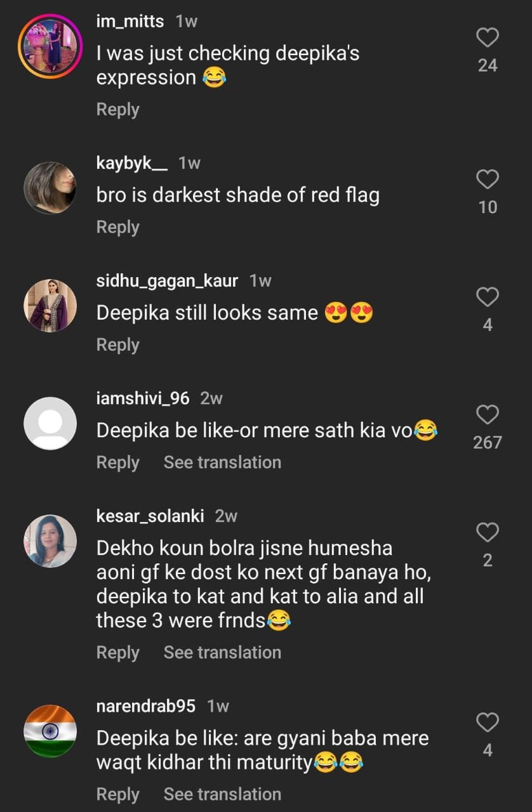Image resolution: width=532 pixels, height=812 pixels.
Task: View sidhu_gagan_kaur's profile photo
Action: (50, 305)
